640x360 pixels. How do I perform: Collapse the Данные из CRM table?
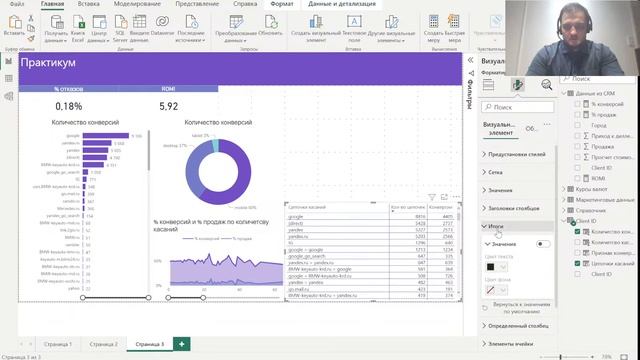tap(564, 93)
